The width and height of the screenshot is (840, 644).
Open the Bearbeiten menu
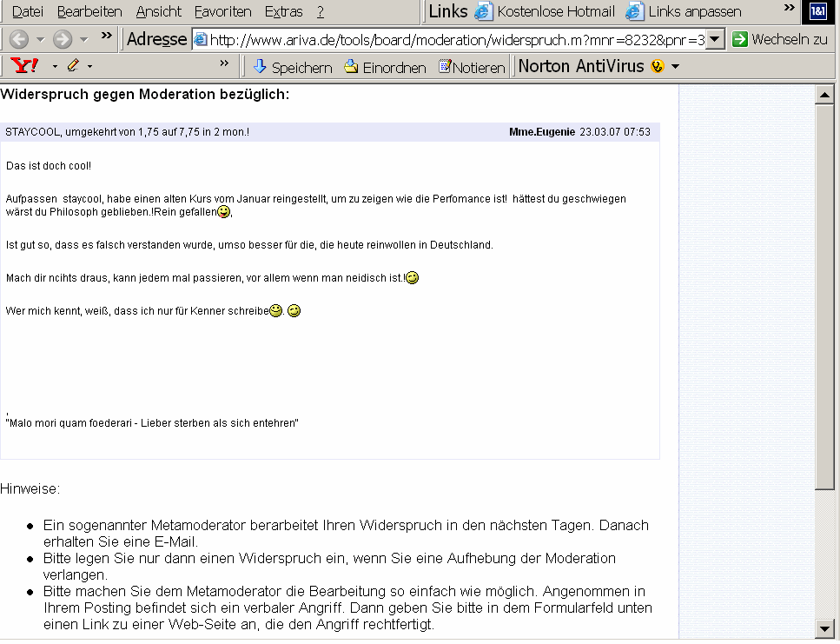pyautogui.click(x=89, y=11)
